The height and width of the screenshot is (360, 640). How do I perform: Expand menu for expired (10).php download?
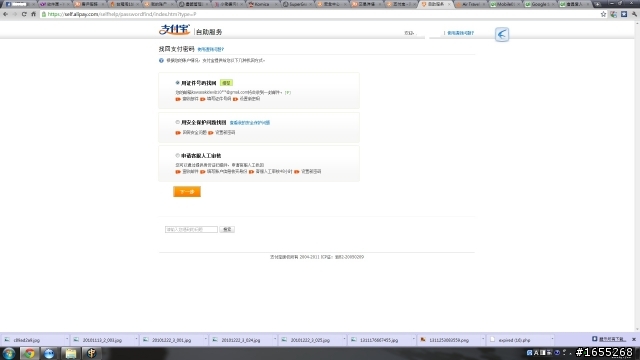(x=552, y=340)
